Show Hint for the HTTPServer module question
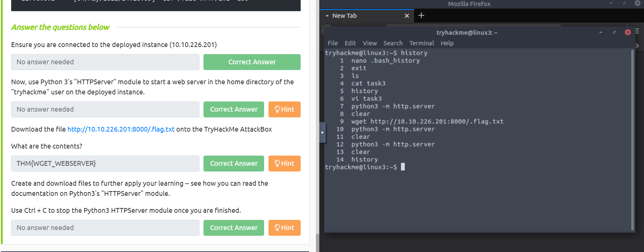 [x=284, y=109]
